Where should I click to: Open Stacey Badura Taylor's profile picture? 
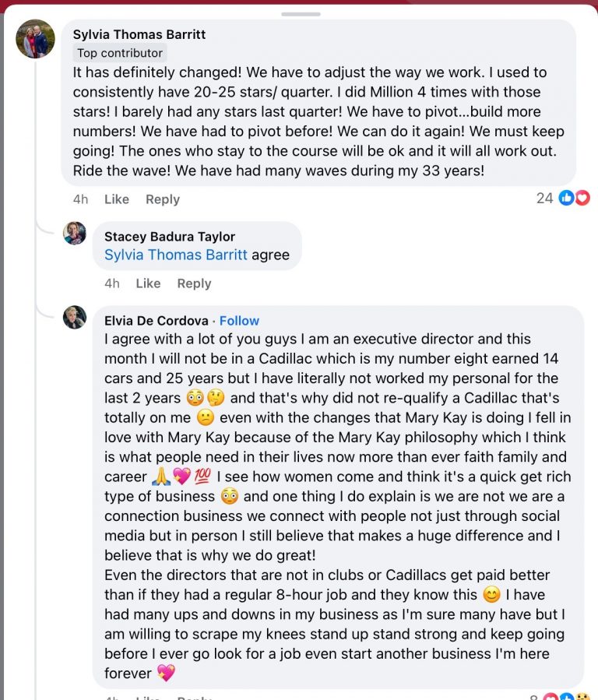click(x=75, y=233)
